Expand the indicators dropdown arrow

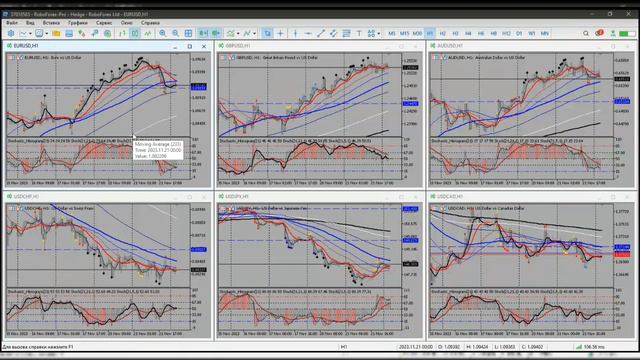(238, 33)
